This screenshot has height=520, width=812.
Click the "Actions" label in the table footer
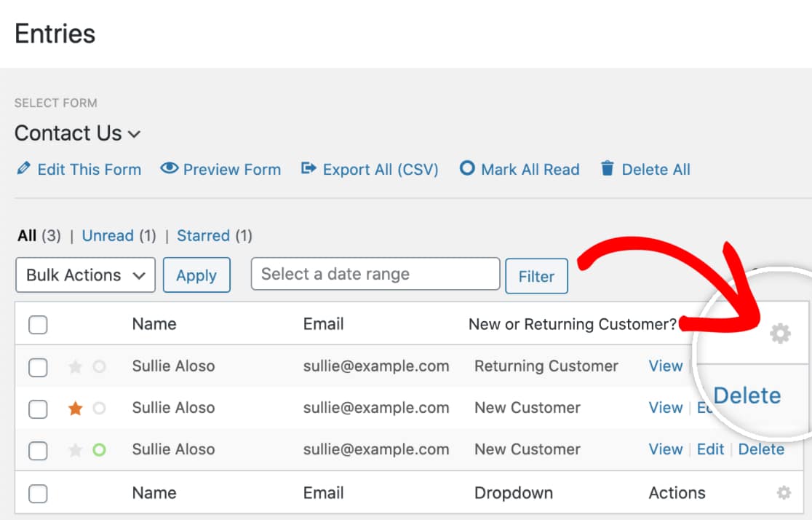point(677,492)
